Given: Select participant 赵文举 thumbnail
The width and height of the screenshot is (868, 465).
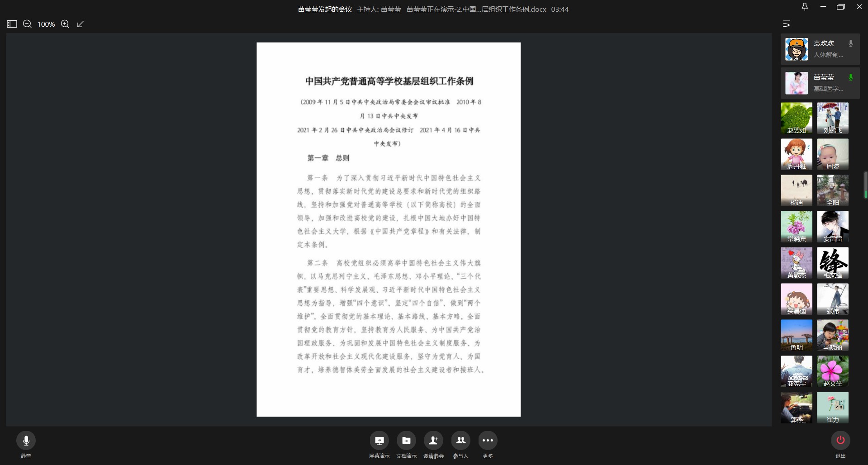Looking at the screenshot, I should pyautogui.click(x=833, y=371).
